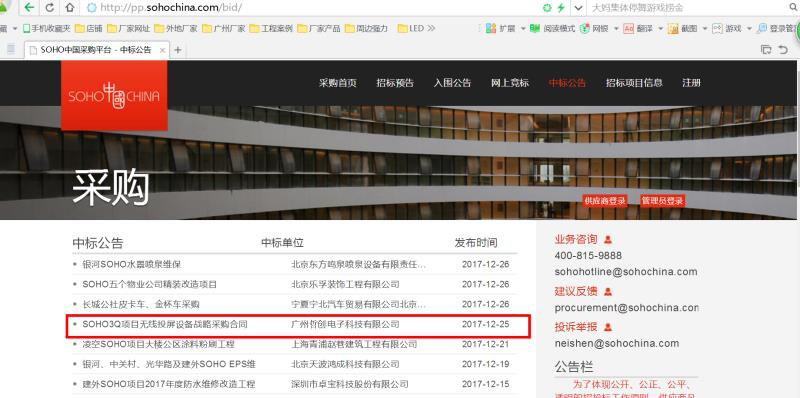
Task: Open the 翻译 translate tool
Action: pyautogui.click(x=638, y=29)
